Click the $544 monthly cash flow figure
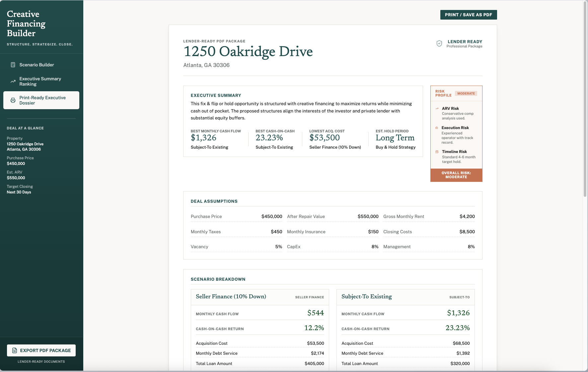 click(x=316, y=313)
